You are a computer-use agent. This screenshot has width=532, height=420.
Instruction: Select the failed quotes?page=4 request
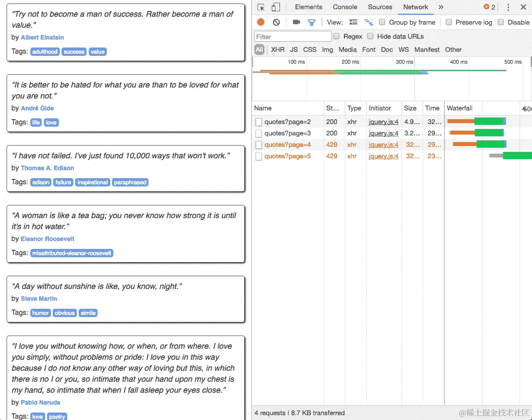[x=288, y=145]
